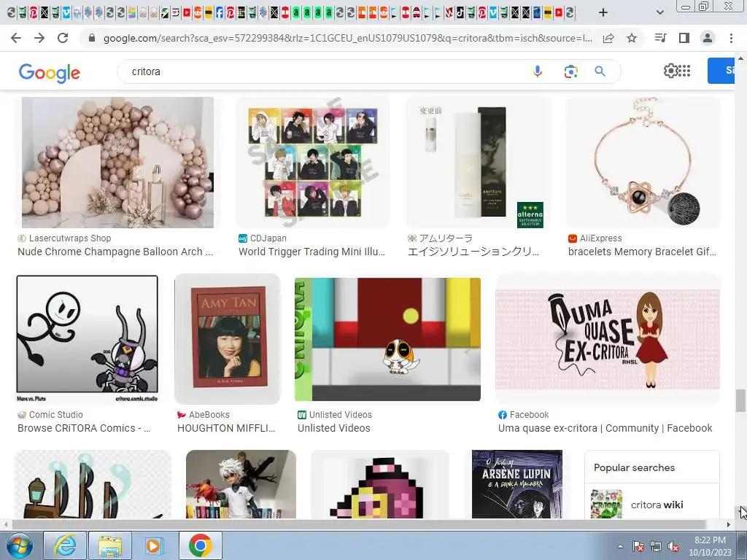The width and height of the screenshot is (747, 560).
Task: Open the balloon arch image result
Action: 117,163
